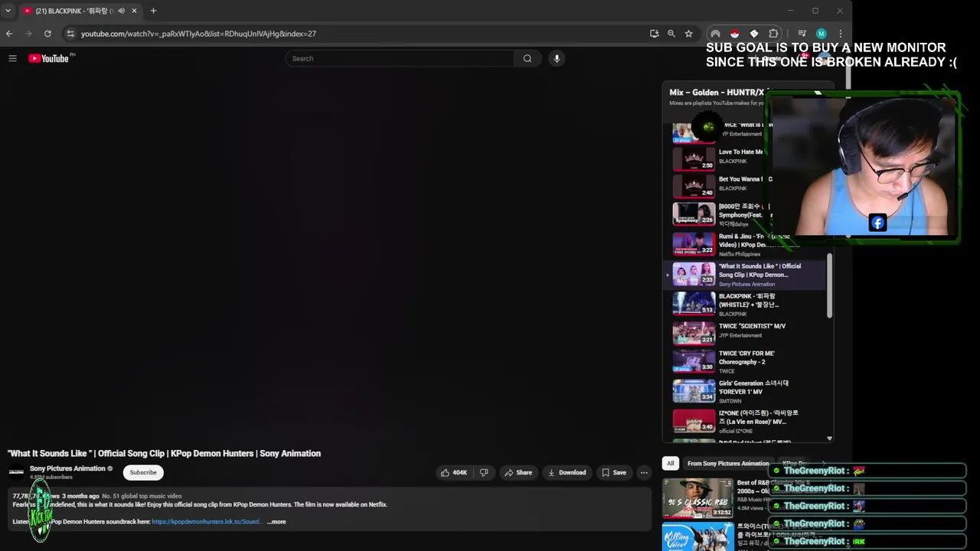Play TWICE SCIENTIST M/V
The image size is (980, 551).
tap(745, 332)
